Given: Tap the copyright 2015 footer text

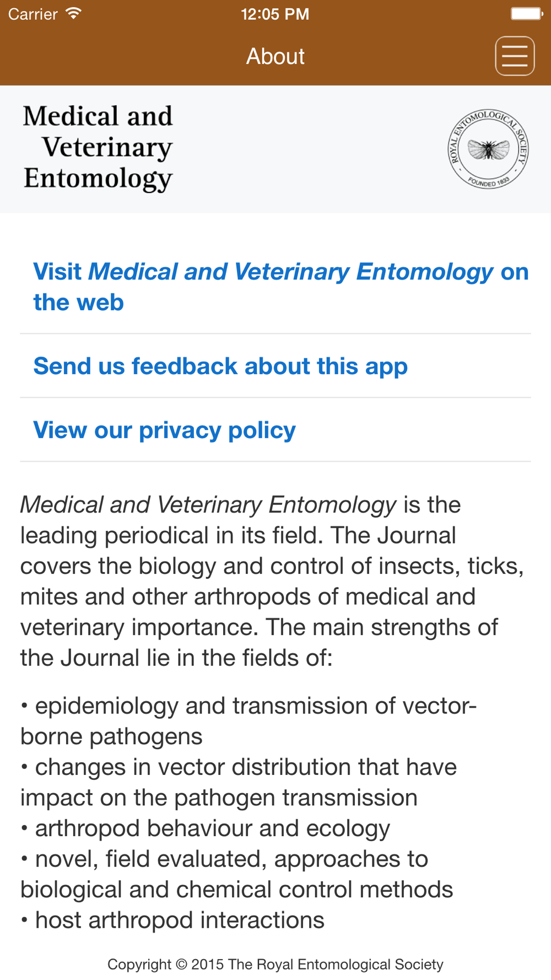Looking at the screenshot, I should pyautogui.click(x=275, y=964).
